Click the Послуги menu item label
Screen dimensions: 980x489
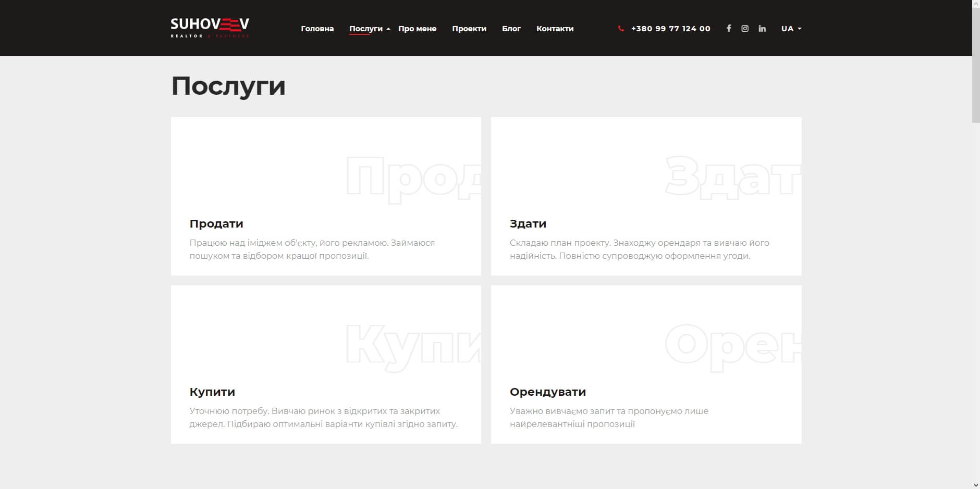click(x=365, y=29)
